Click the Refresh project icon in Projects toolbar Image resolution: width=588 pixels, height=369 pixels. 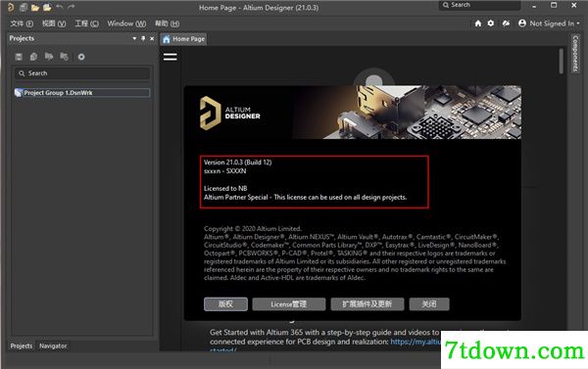(64, 57)
